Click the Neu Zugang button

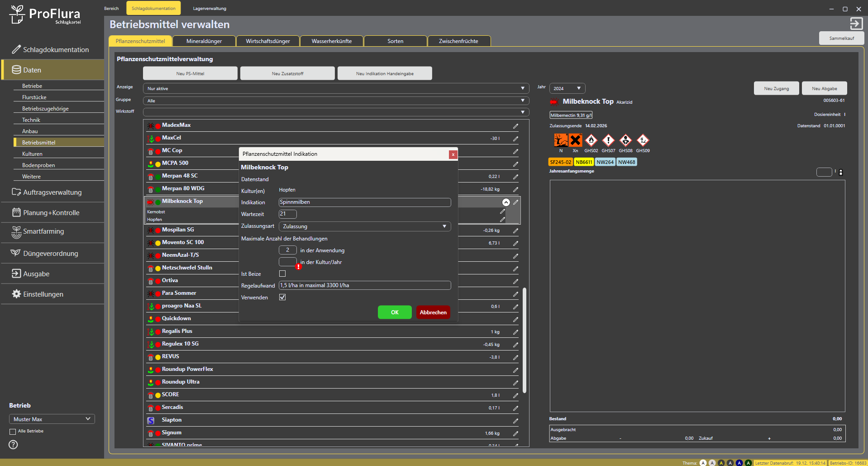pos(776,88)
